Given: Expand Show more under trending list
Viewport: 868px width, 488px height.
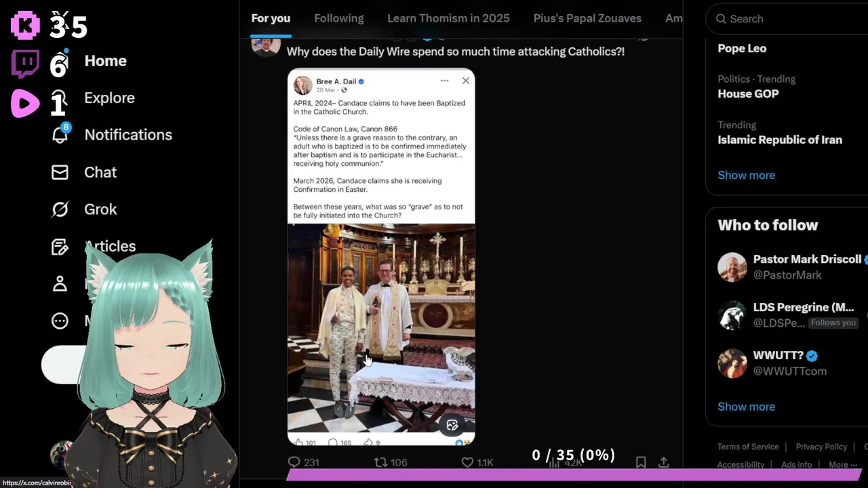Looking at the screenshot, I should coord(746,175).
